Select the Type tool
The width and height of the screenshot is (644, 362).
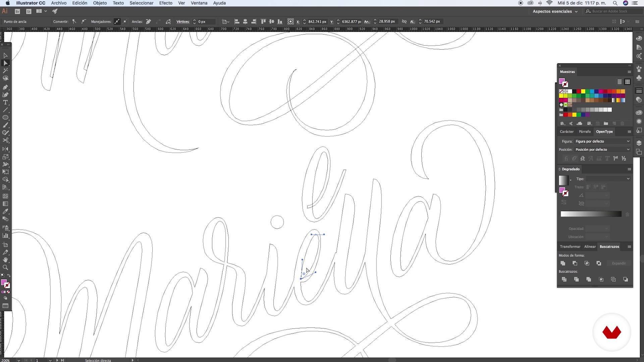pyautogui.click(x=5, y=103)
